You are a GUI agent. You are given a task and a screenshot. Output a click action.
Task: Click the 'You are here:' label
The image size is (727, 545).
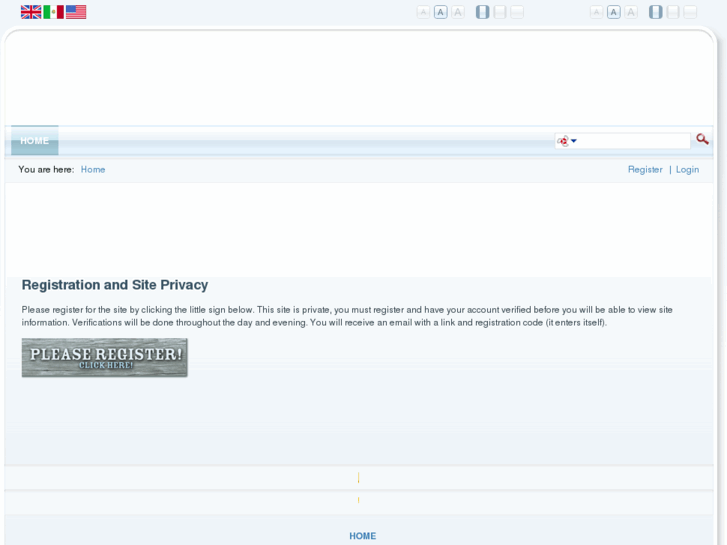[x=46, y=170]
